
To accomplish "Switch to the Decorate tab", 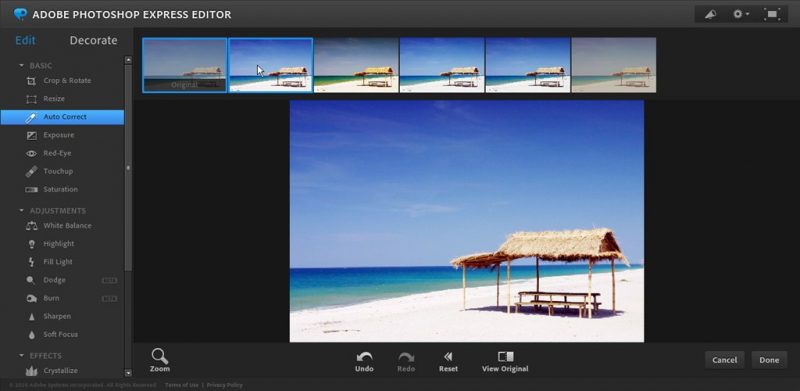I will click(x=93, y=40).
